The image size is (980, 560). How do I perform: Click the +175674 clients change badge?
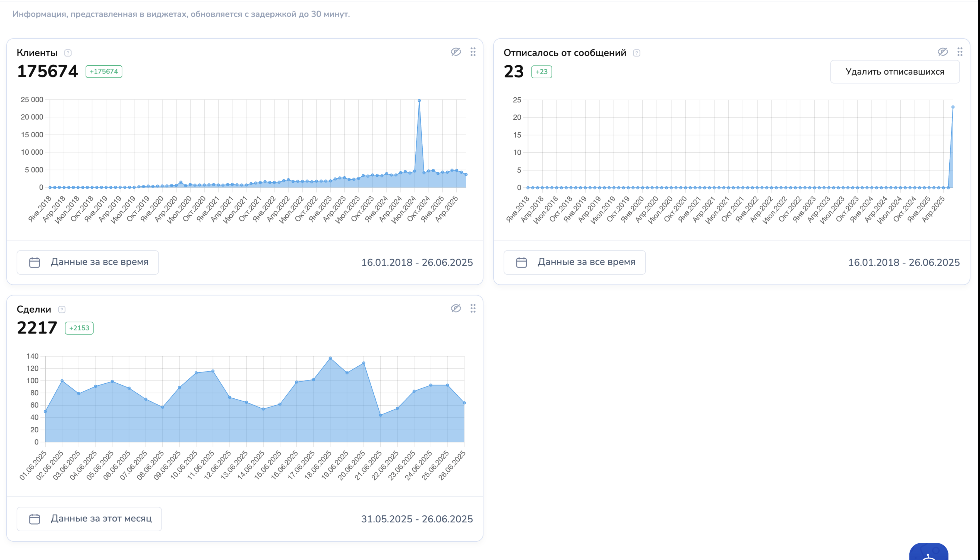104,72
